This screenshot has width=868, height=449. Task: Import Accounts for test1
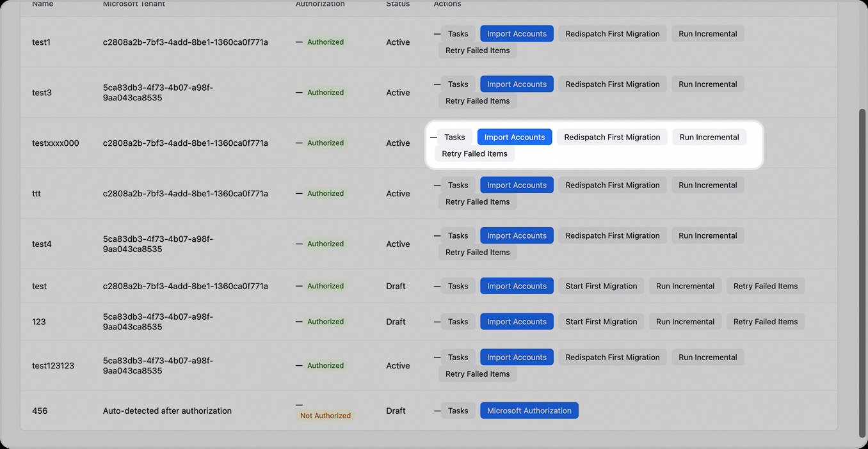[517, 34]
